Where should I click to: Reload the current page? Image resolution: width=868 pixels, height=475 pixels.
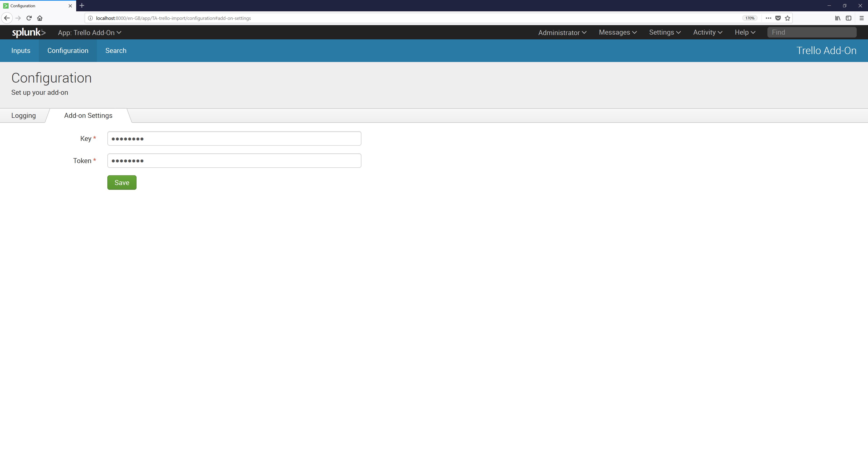pos(29,18)
